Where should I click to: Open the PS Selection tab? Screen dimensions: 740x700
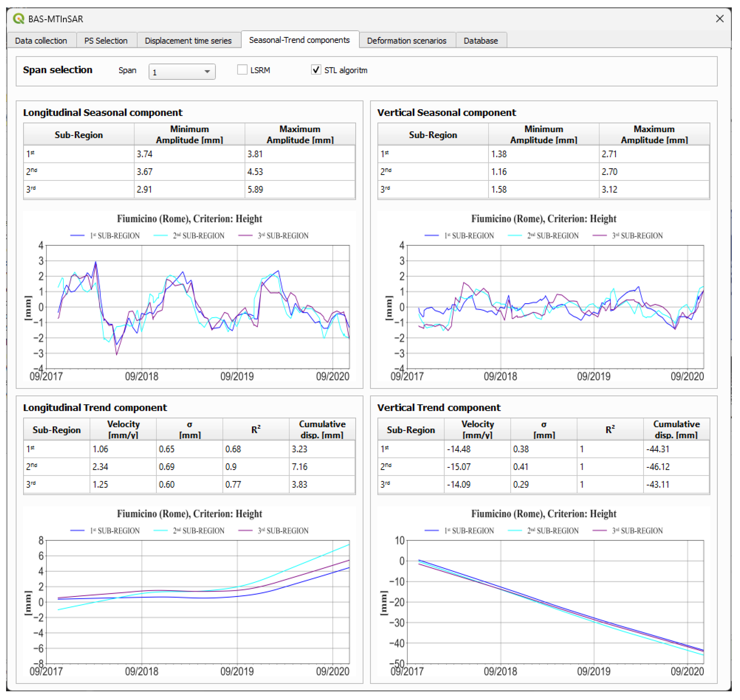pyautogui.click(x=106, y=41)
